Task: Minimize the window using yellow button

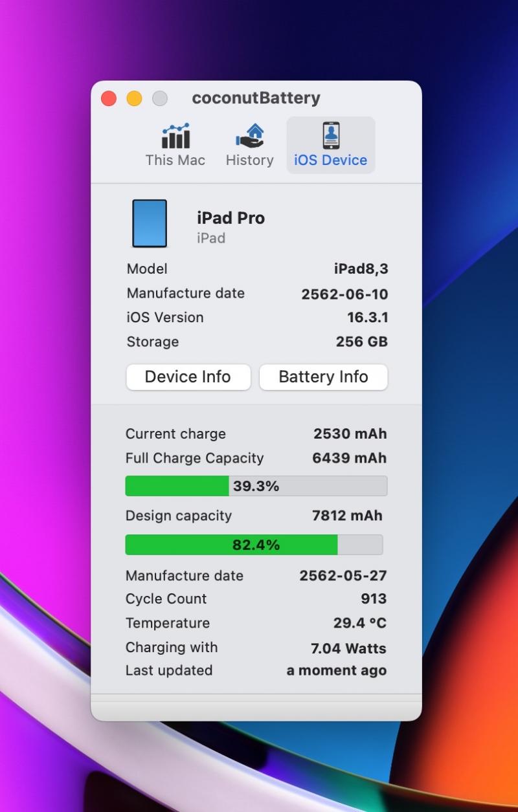Action: point(134,98)
